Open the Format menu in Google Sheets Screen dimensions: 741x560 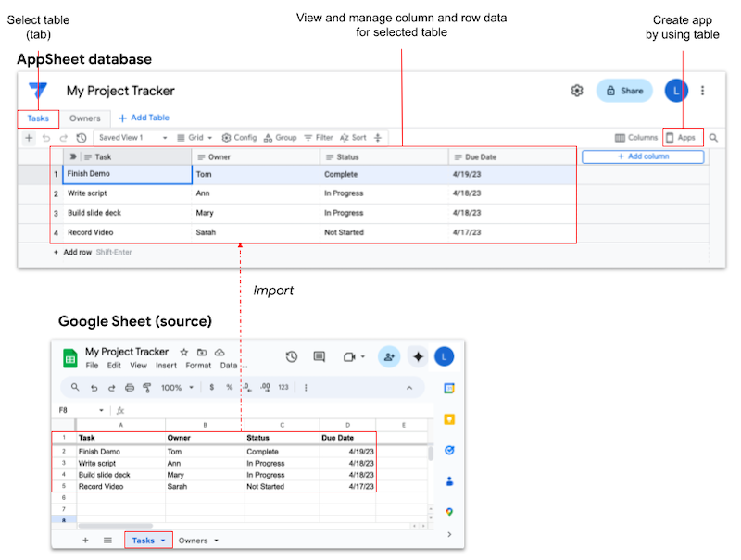point(198,366)
